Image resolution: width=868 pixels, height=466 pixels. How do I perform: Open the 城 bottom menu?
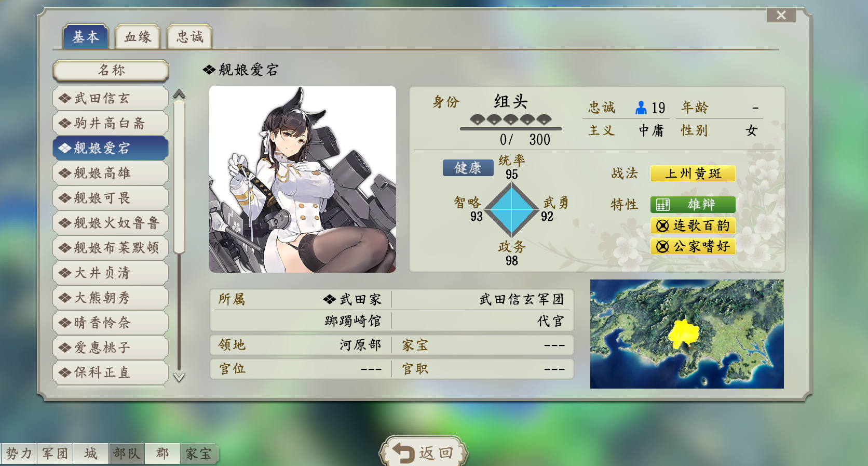[91, 454]
